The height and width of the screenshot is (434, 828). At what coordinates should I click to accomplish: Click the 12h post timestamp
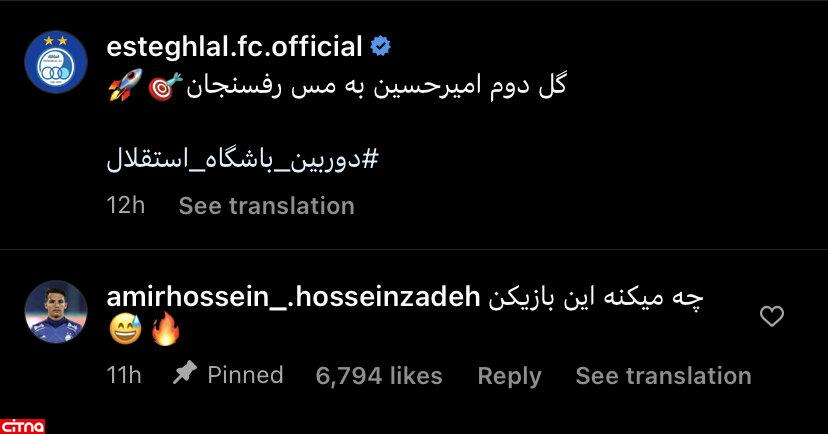126,206
